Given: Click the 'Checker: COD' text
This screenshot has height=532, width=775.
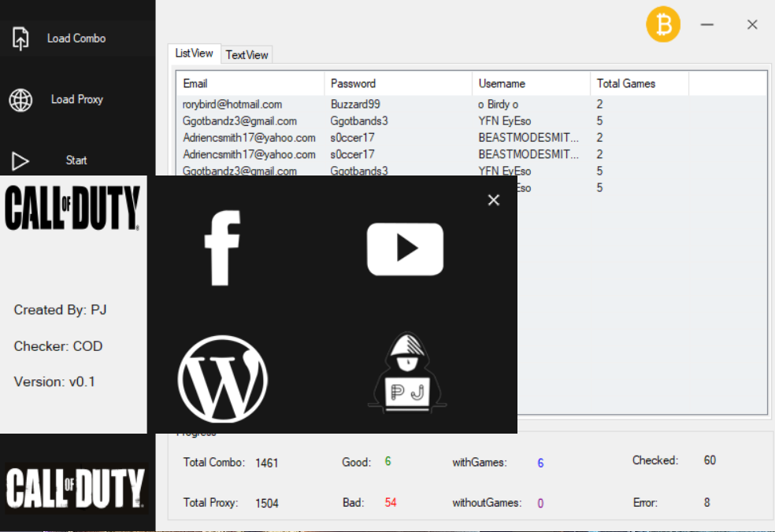Looking at the screenshot, I should point(58,346).
